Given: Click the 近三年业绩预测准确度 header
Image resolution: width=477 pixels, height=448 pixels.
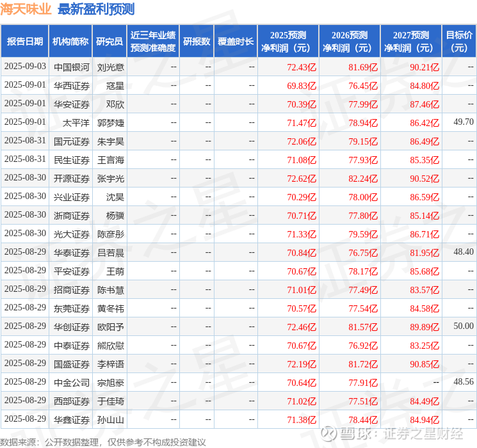Looking at the screenshot, I should 153,42.
